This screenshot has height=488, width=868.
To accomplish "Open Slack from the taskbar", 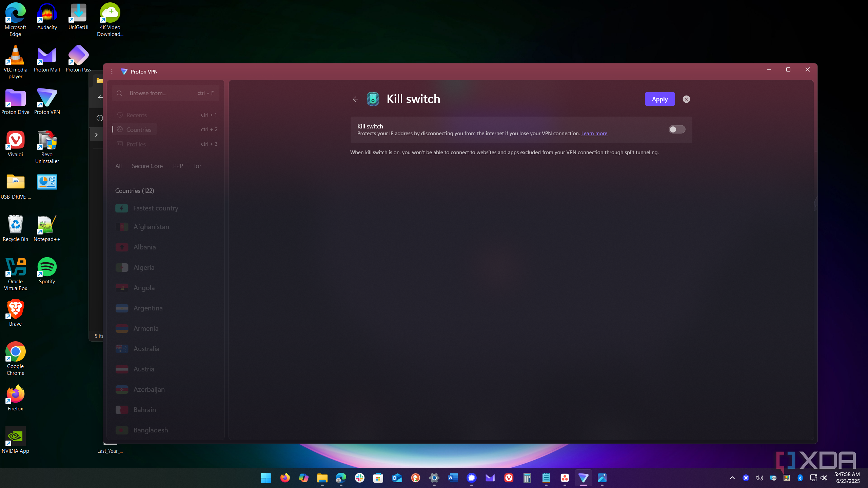I will [359, 478].
